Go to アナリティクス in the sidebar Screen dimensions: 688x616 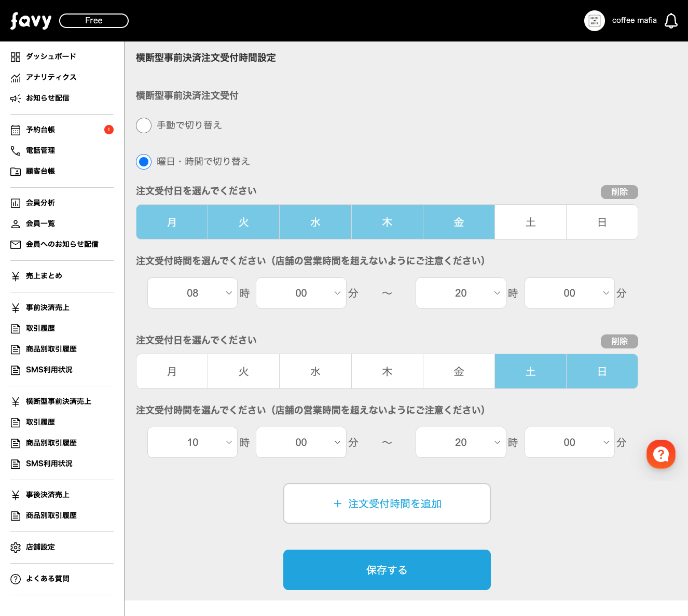[x=51, y=77]
